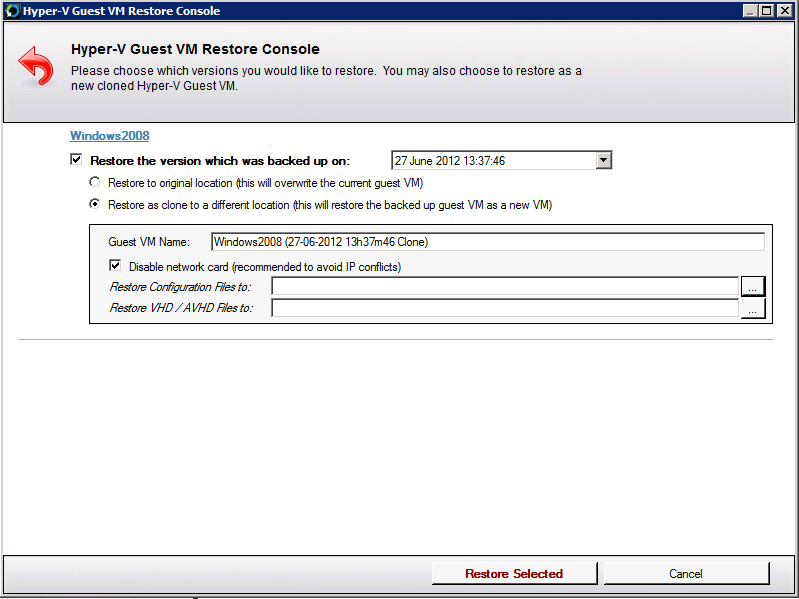799x599 pixels.
Task: Expand the backup date dropdown arrow
Action: pos(603,160)
